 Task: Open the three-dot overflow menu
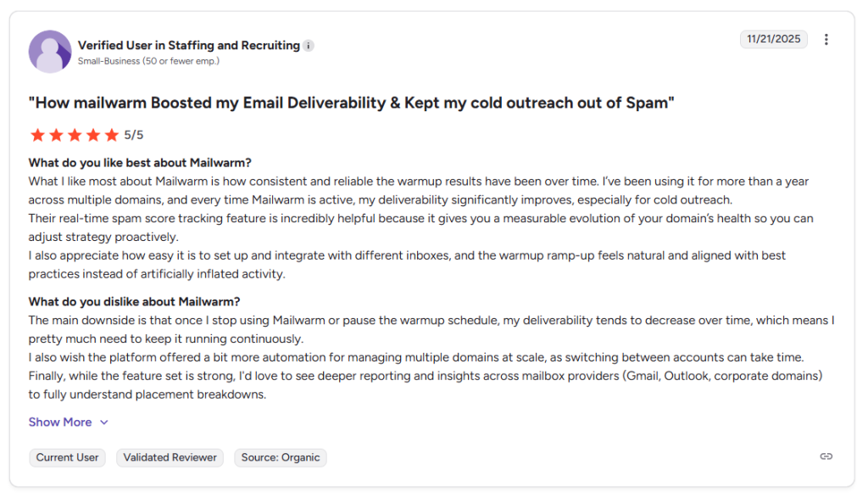(826, 39)
